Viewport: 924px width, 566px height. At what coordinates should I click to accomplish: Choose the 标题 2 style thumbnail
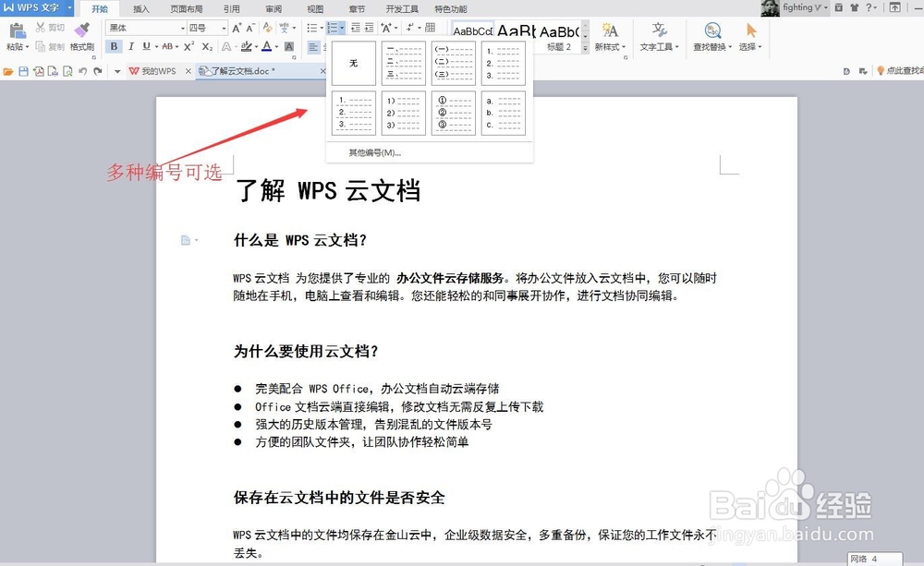click(x=559, y=37)
